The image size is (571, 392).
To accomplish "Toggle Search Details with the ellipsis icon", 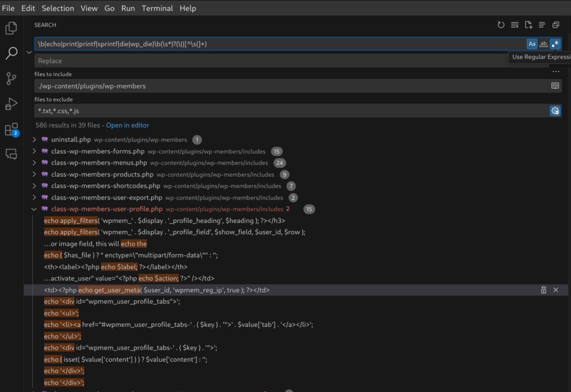I will [x=555, y=71].
